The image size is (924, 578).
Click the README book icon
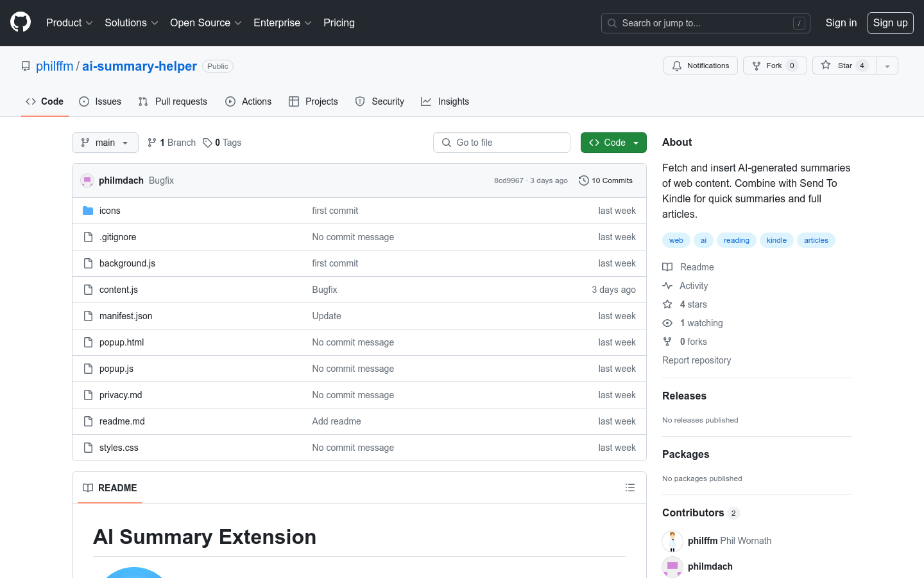coord(88,488)
